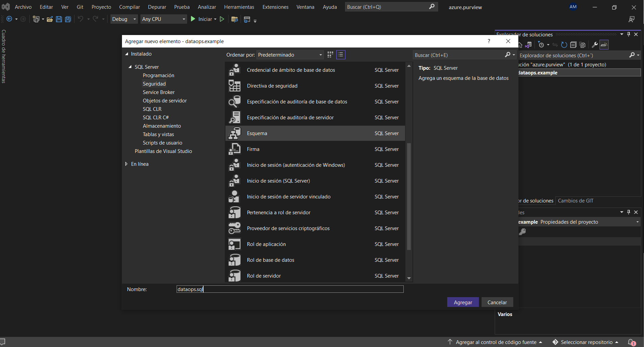The height and width of the screenshot is (347, 644).
Task: Click the Save All icon
Action: click(x=68, y=19)
